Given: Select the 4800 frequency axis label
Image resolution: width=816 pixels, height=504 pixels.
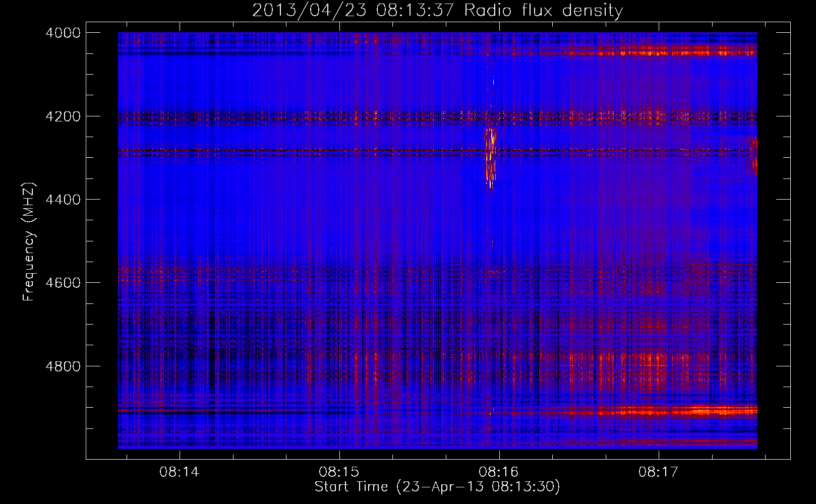Looking at the screenshot, I should 63,366.
